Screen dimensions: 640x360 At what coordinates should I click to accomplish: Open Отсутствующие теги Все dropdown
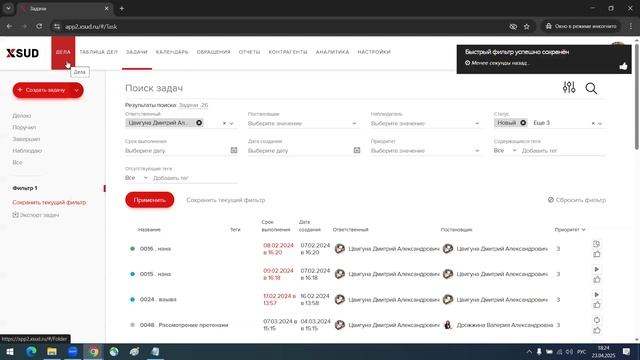(x=136, y=178)
